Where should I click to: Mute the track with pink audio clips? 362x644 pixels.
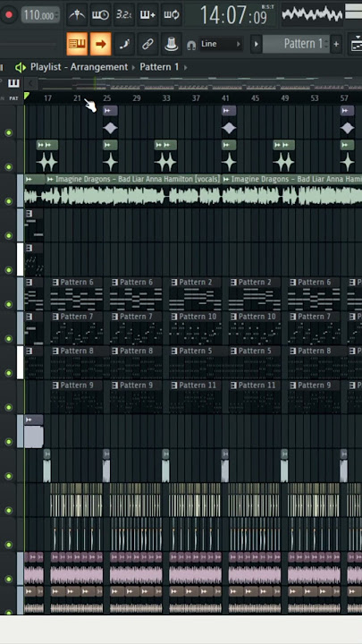pos(8,579)
